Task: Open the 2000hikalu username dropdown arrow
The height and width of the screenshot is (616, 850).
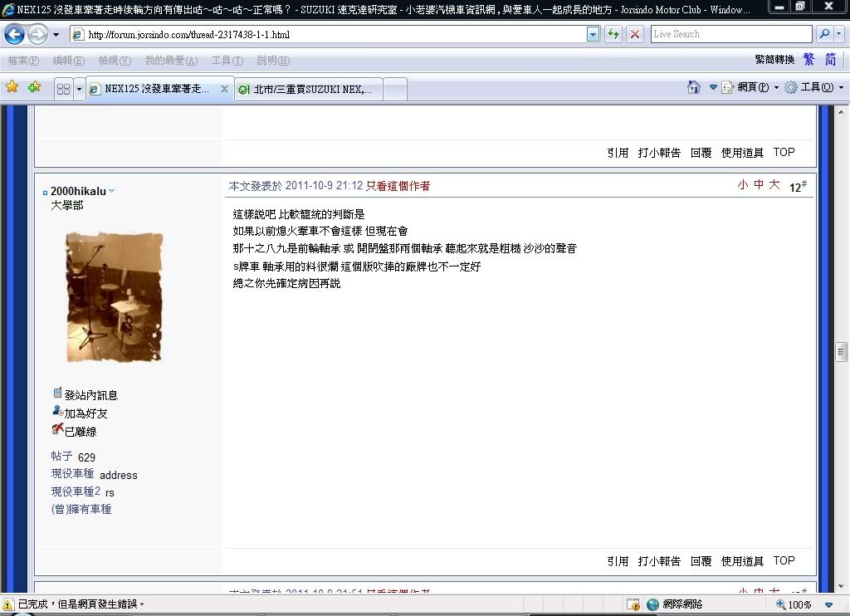Action: (112, 191)
